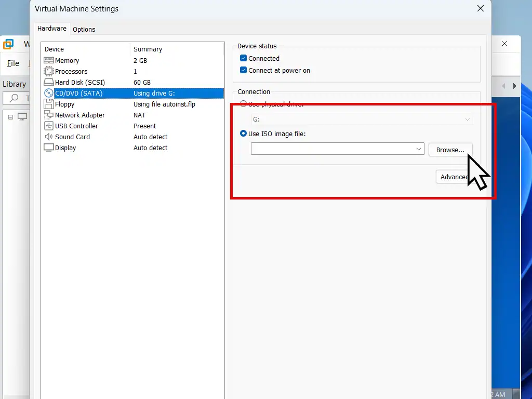This screenshot has width=532, height=399.
Task: Select the Sound Card speaker icon
Action: (49, 137)
